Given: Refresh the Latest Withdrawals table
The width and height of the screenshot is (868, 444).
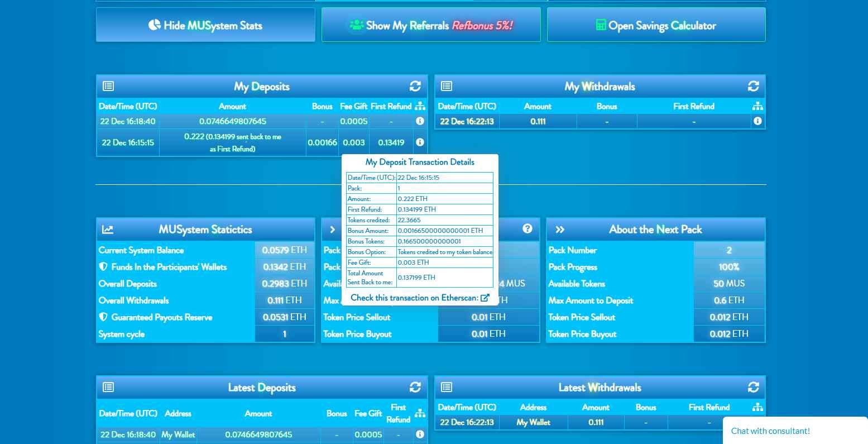Looking at the screenshot, I should [x=754, y=387].
